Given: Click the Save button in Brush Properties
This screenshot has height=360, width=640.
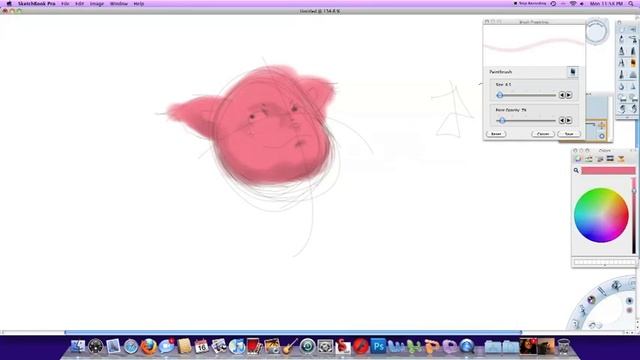Looking at the screenshot, I should 569,134.
